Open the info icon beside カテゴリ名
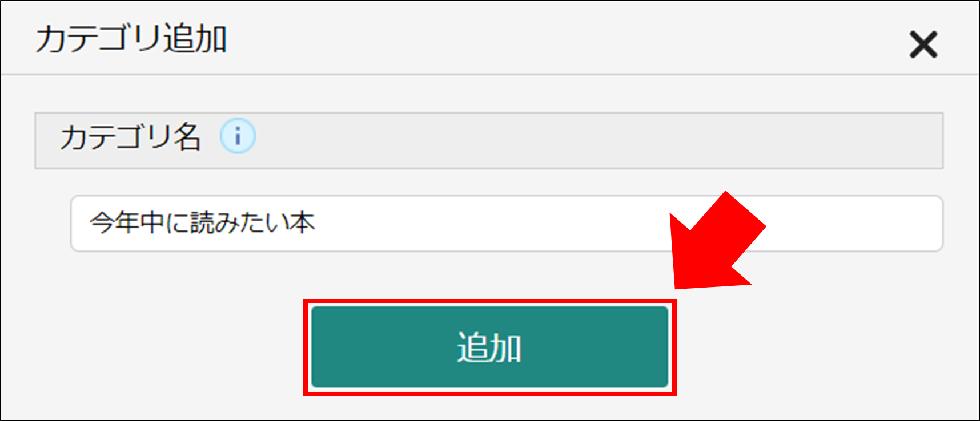Image resolution: width=980 pixels, height=421 pixels. pos(238,136)
